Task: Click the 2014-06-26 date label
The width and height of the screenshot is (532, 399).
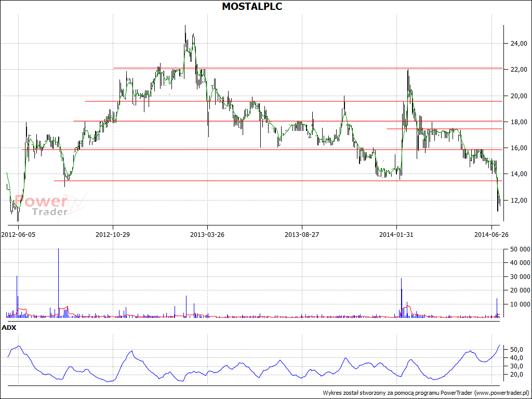Action: (491, 234)
